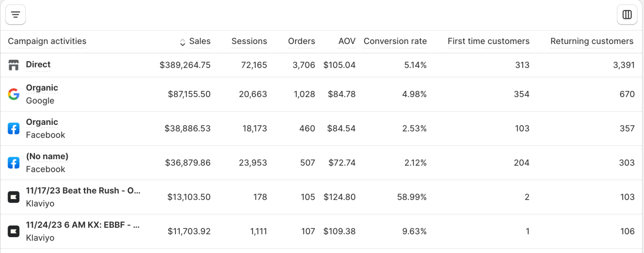This screenshot has height=253, width=644.
Task: Click the 6 AM KX Klaviyo icon
Action: point(14,232)
